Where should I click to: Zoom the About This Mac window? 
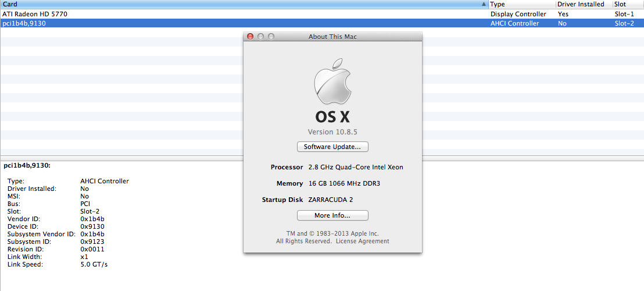(271, 37)
